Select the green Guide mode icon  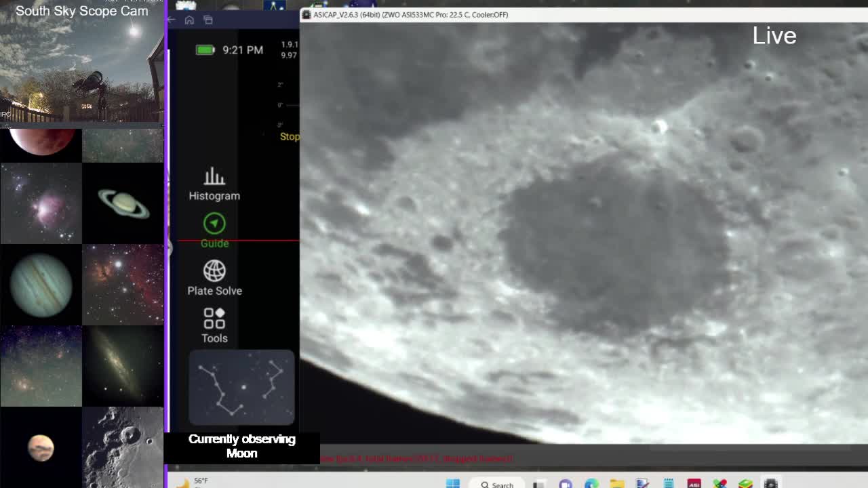pos(214,224)
